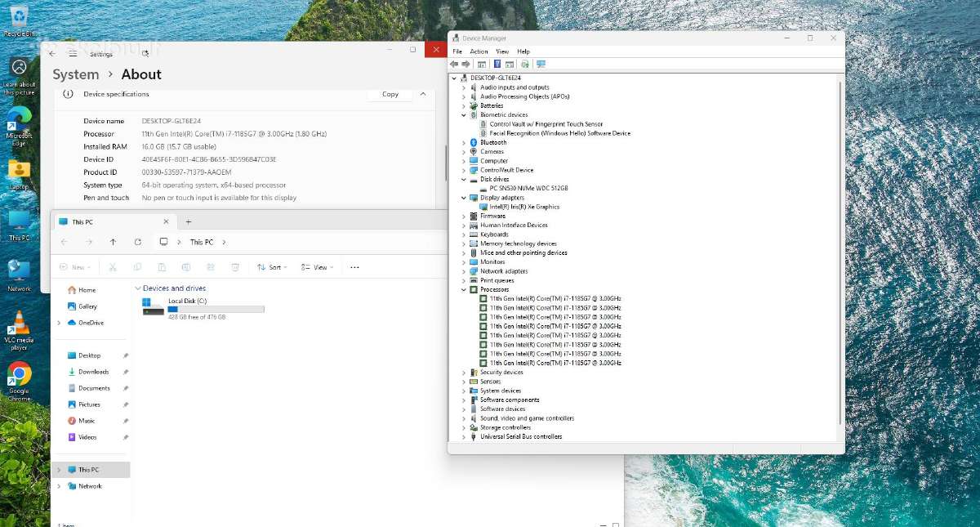Image resolution: width=980 pixels, height=527 pixels.
Task: Expand the Keyboards category
Action: click(x=464, y=234)
